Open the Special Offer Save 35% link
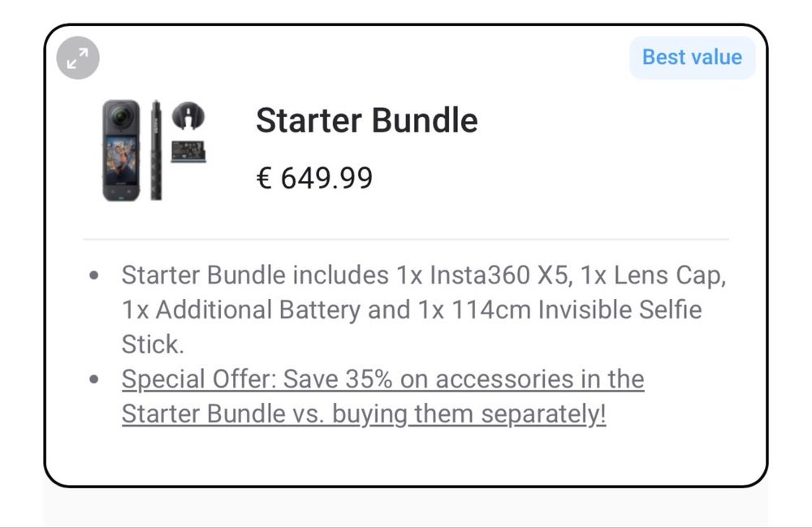 coord(382,379)
